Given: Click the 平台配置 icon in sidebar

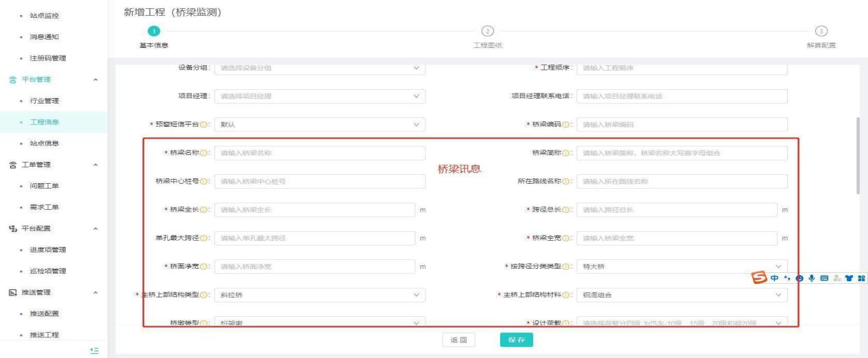Looking at the screenshot, I should click(12, 228).
